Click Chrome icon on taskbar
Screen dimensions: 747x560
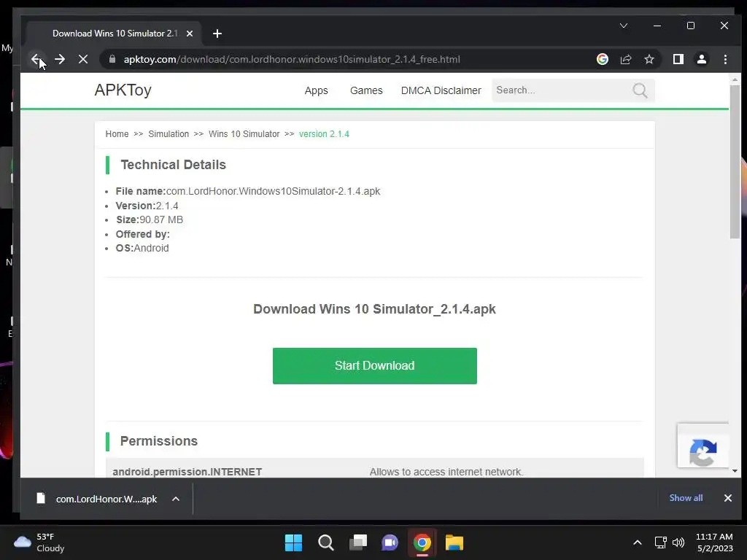pyautogui.click(x=422, y=542)
